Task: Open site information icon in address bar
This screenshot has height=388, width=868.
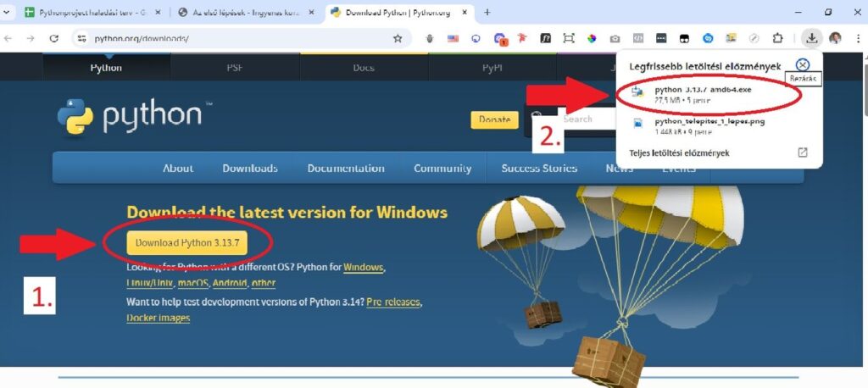Action: click(82, 38)
